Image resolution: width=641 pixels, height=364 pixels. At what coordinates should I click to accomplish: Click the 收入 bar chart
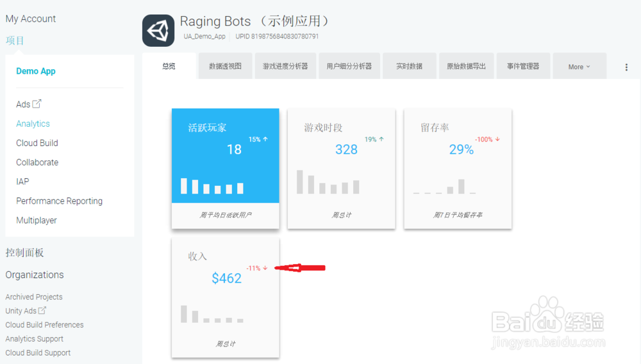point(212,314)
